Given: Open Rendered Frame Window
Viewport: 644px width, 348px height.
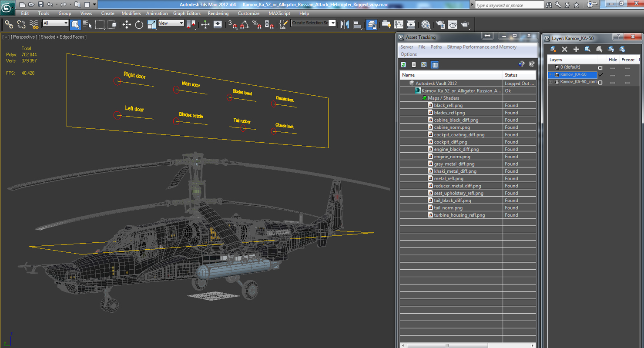Looking at the screenshot, I should click(x=453, y=24).
